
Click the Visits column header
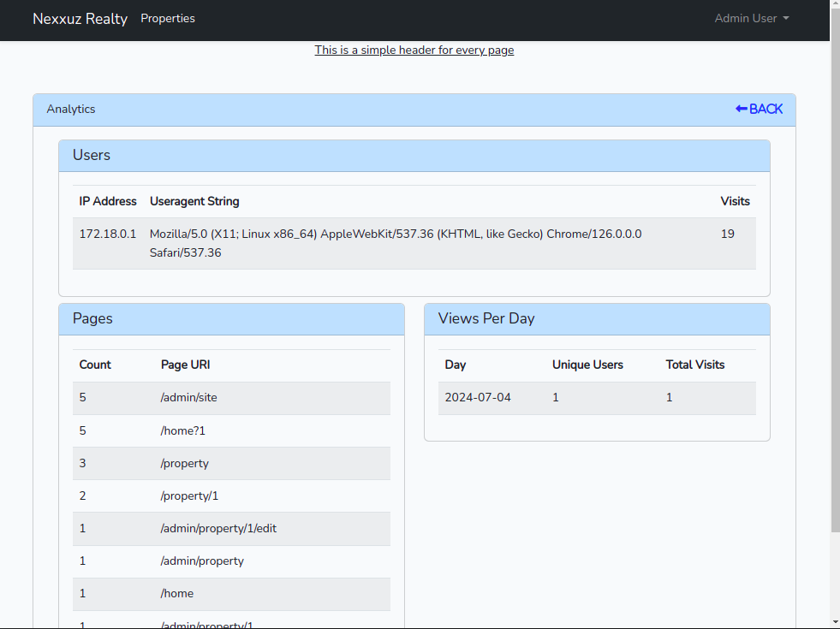tap(735, 201)
